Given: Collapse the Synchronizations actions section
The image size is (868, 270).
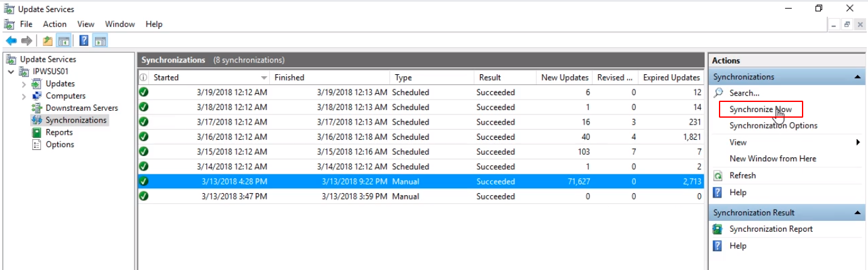Looking at the screenshot, I should (x=857, y=77).
